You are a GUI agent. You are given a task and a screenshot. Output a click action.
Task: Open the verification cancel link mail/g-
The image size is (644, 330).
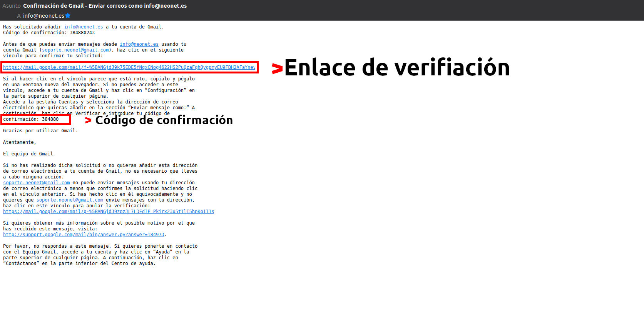109,212
